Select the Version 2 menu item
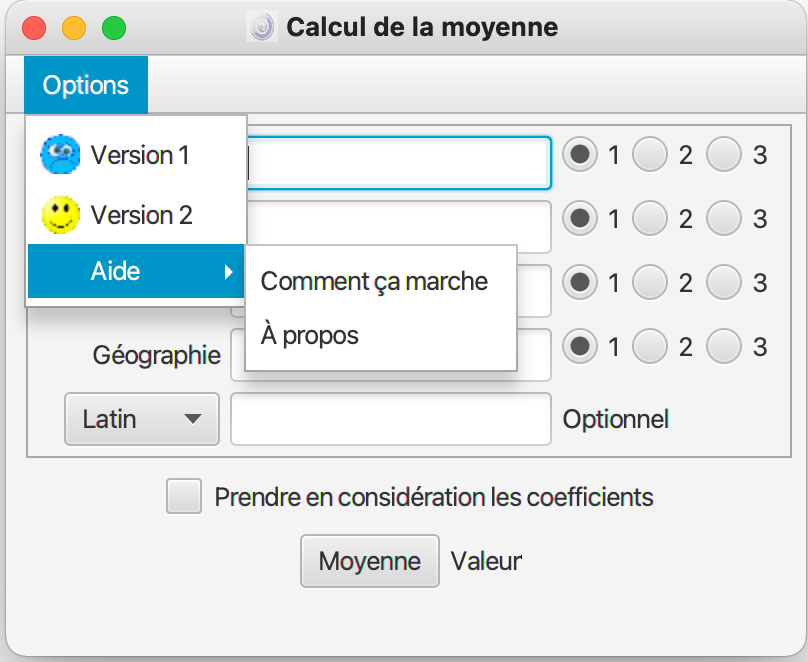The image size is (808, 662). (x=141, y=215)
